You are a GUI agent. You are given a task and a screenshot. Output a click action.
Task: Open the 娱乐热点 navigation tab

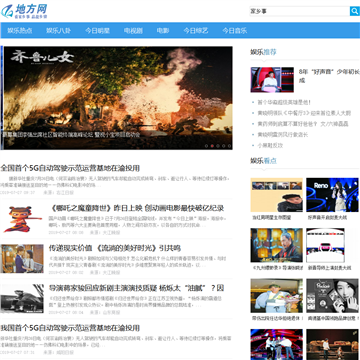(x=20, y=31)
